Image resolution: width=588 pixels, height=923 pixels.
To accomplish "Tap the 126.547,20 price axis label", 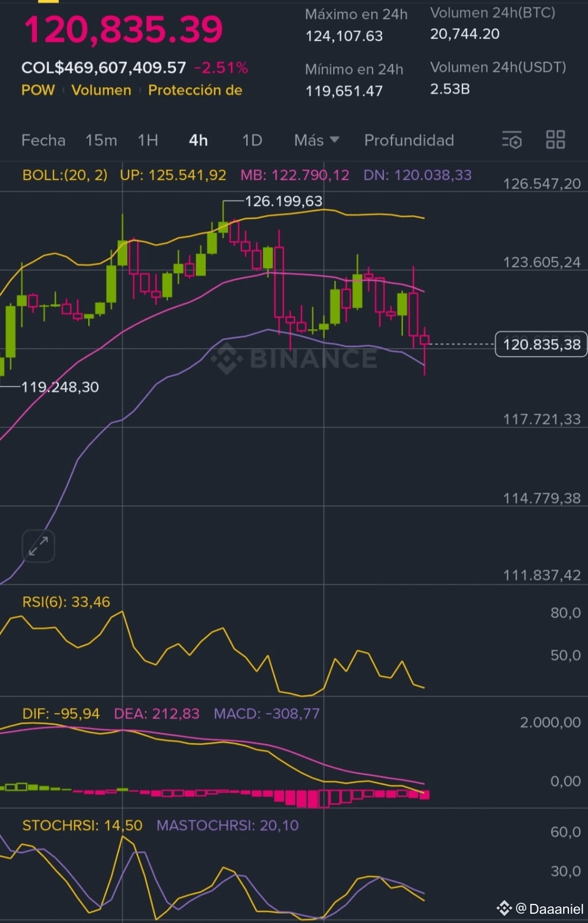I will pos(542,183).
